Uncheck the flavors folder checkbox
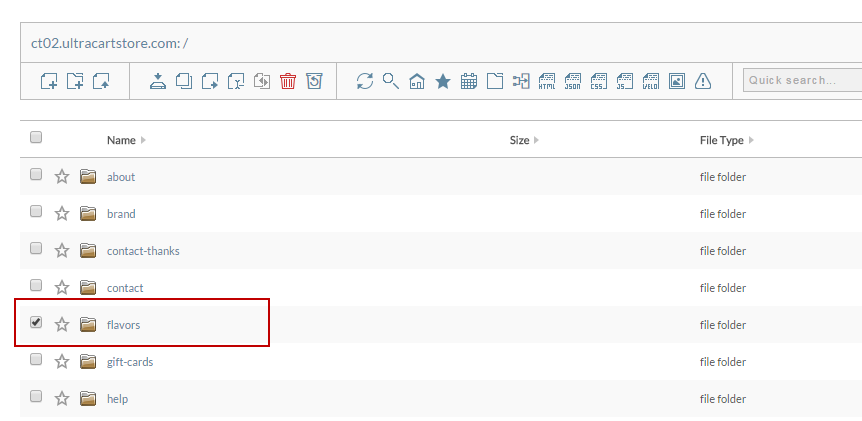Screen dimensions: 862x421 point(36,322)
